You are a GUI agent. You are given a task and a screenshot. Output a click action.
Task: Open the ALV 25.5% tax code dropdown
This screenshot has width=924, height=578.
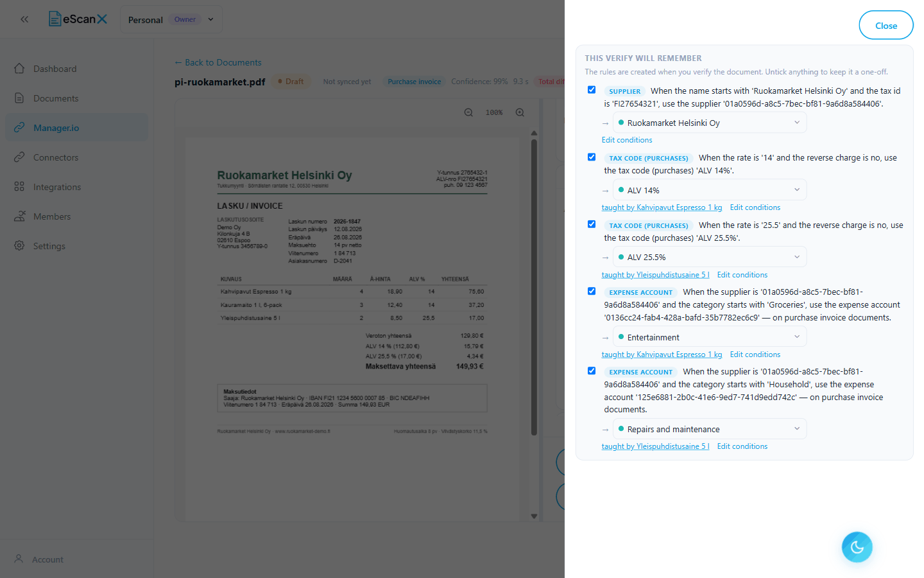[x=710, y=257]
